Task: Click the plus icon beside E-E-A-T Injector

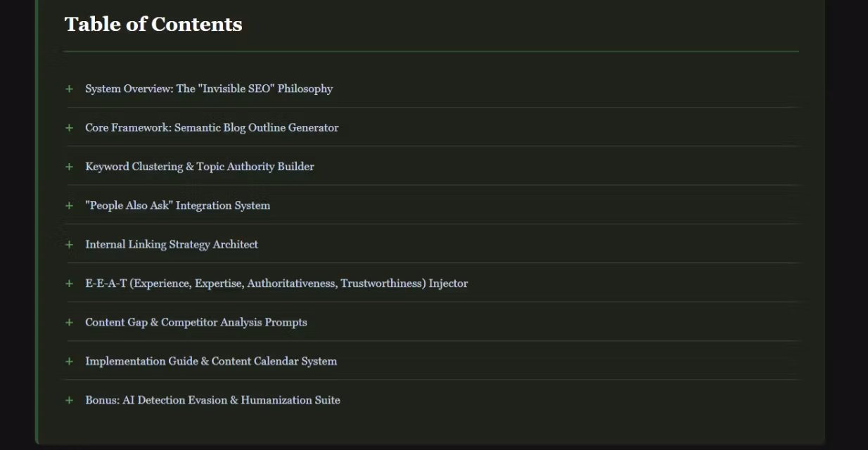Action: [x=69, y=284]
